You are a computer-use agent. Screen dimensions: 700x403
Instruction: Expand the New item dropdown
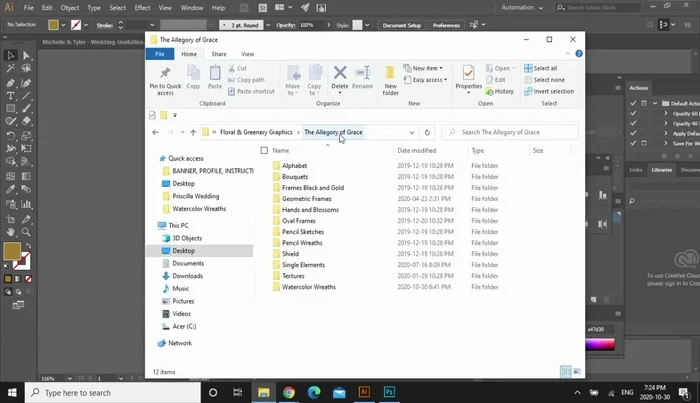point(426,68)
